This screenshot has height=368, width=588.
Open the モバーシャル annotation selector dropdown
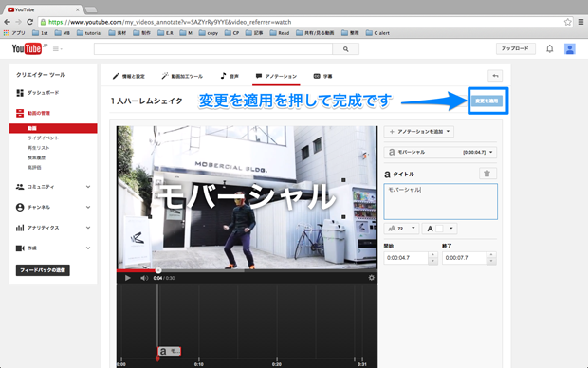click(x=440, y=152)
